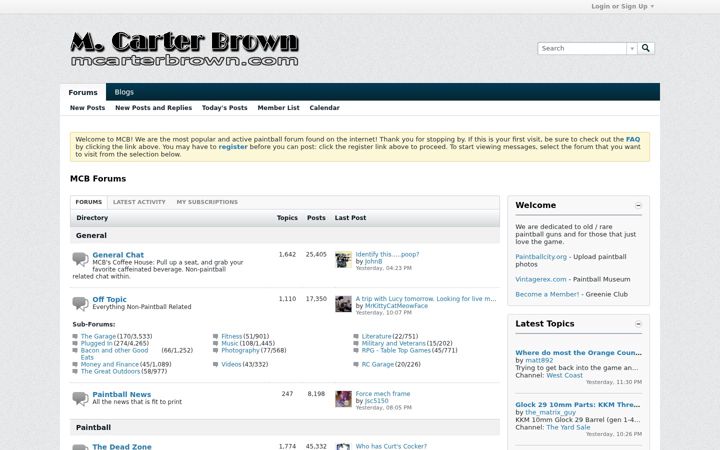The height and width of the screenshot is (450, 720).
Task: Click MrKittyCatMeowFace's avatar thumbnail
Action: [x=343, y=304]
